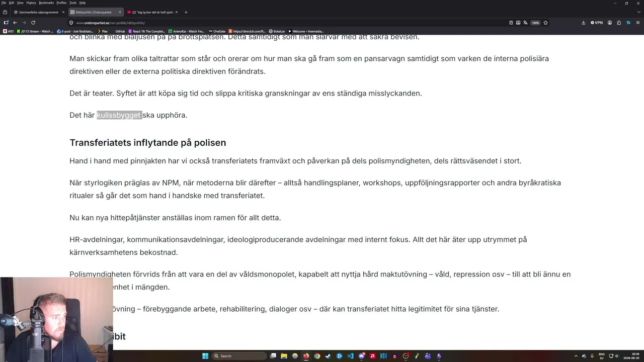
Task: Click the Forward navigation arrow
Action: (x=24, y=23)
